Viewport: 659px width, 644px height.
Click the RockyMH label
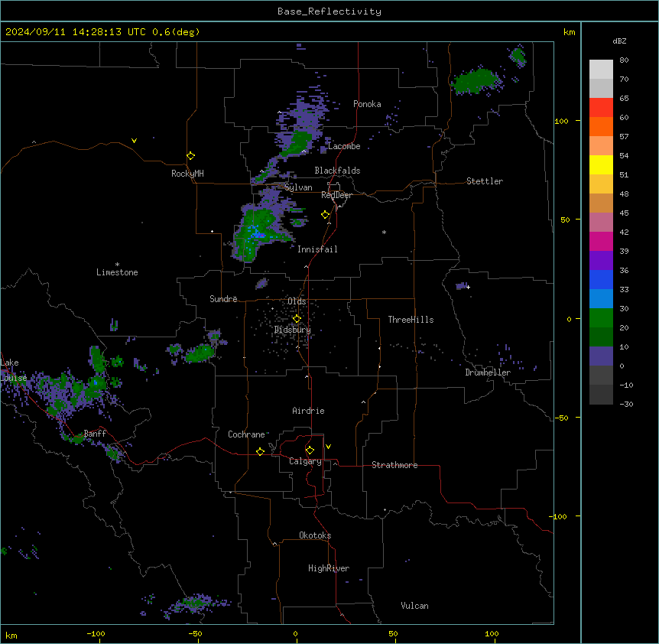click(x=187, y=174)
